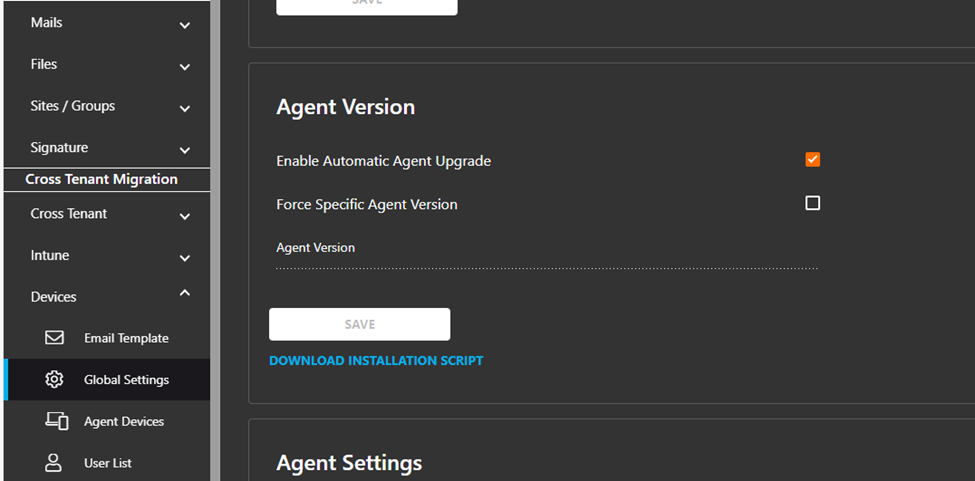This screenshot has height=481, width=975.
Task: Click the Email Template envelope icon
Action: point(55,337)
